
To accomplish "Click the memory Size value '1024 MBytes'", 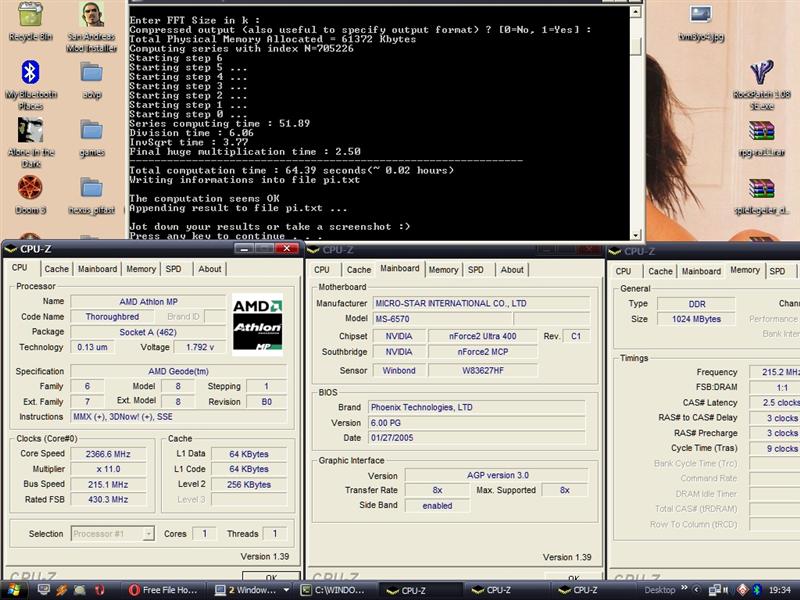I will [x=696, y=319].
